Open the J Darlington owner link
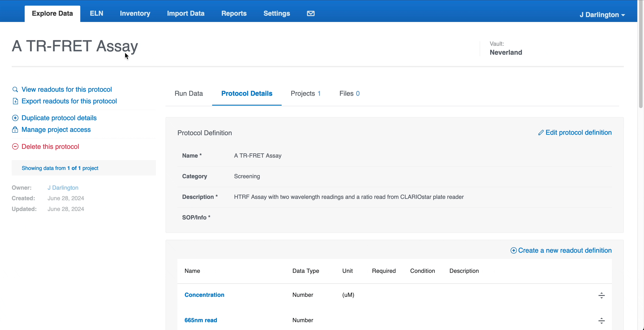Image resolution: width=644 pixels, height=330 pixels. pyautogui.click(x=63, y=188)
